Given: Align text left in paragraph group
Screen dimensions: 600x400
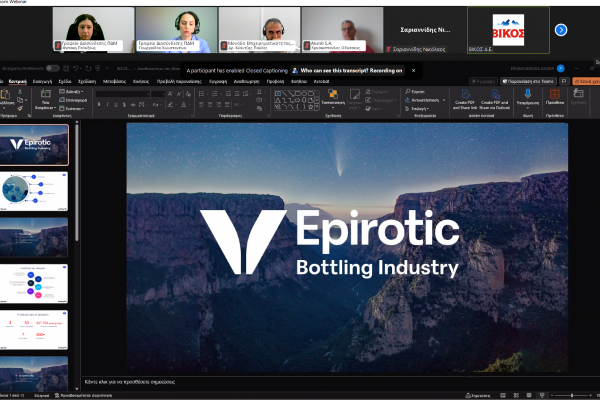Looking at the screenshot, I should (202, 104).
